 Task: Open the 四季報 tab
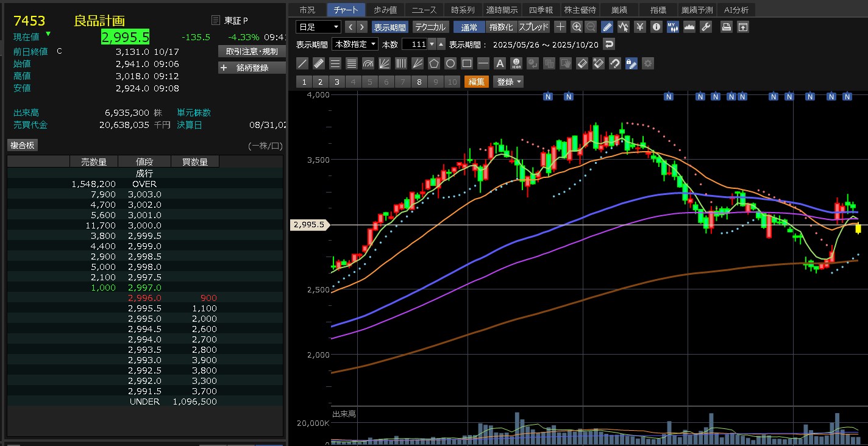point(540,10)
